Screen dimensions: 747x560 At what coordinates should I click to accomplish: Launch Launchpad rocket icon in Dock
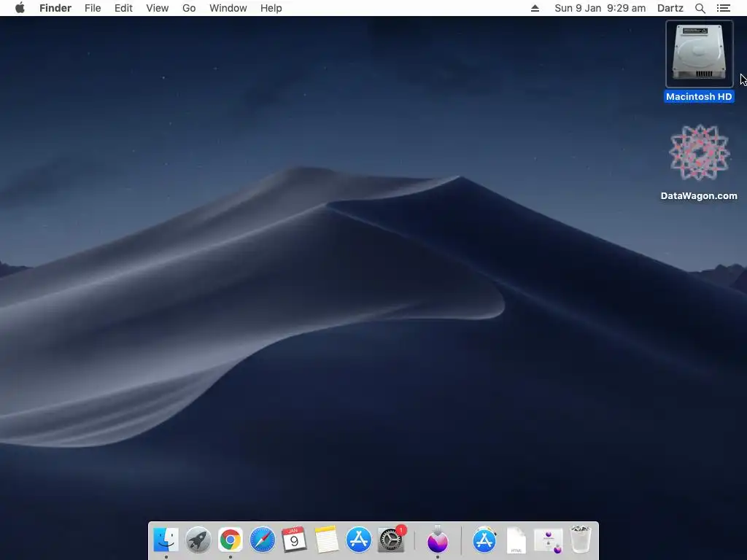pyautogui.click(x=198, y=540)
